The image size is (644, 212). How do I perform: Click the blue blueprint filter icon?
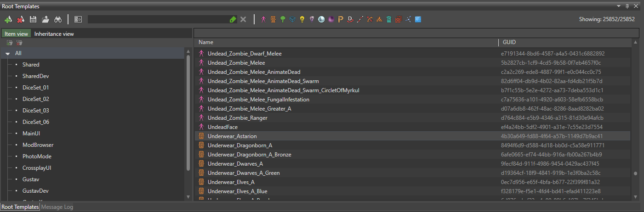click(418, 19)
